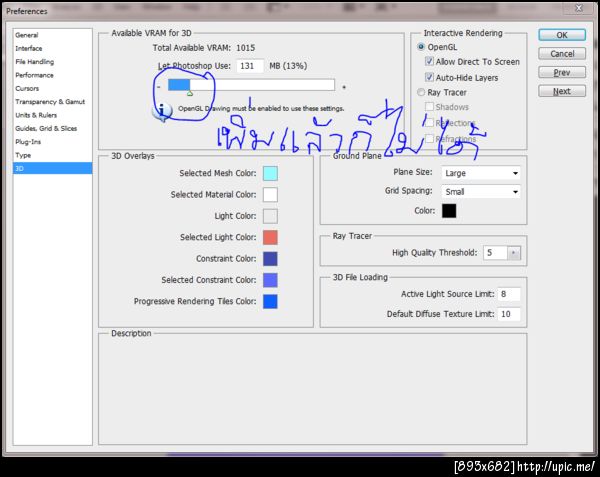
Task: Expand the Plane Size dropdown
Action: [x=481, y=173]
